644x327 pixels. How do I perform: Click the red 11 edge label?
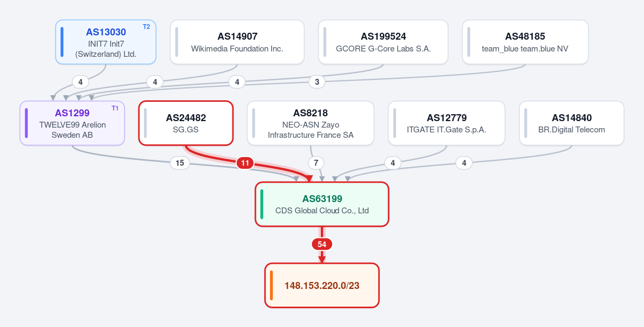[245, 163]
